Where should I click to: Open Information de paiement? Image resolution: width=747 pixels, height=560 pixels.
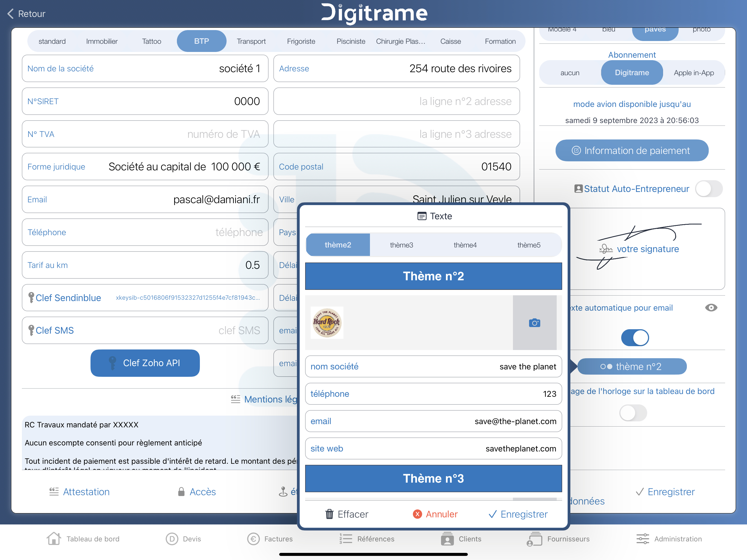pos(632,151)
